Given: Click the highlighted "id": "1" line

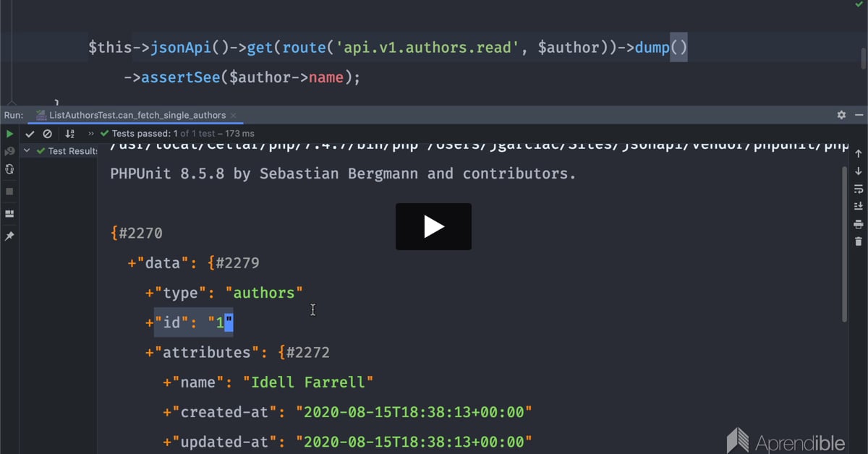Looking at the screenshot, I should [x=190, y=322].
